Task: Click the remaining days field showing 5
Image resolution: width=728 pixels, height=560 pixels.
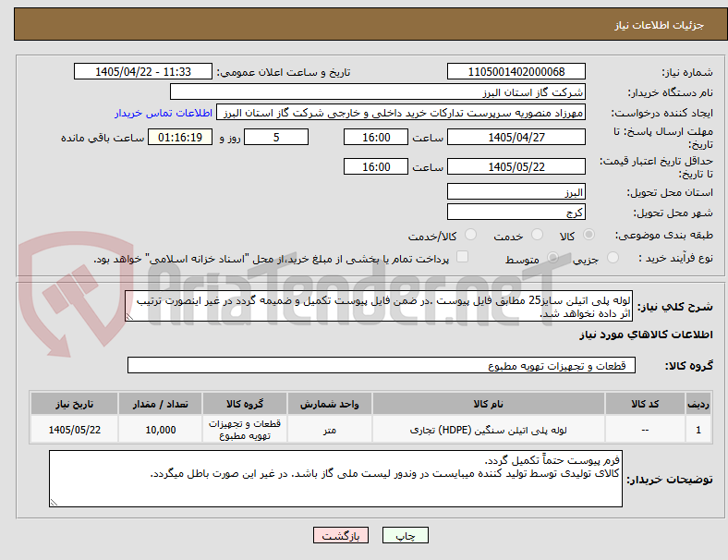Action: point(276,137)
